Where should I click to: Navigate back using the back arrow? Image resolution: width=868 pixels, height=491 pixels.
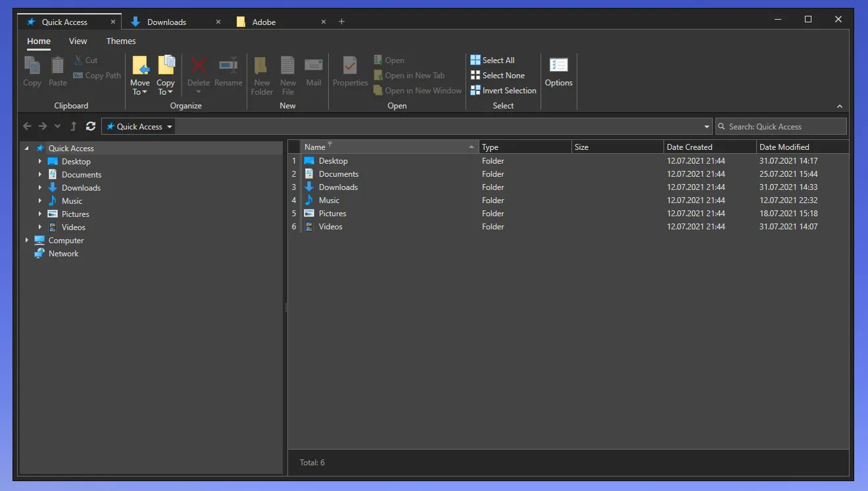(27, 126)
